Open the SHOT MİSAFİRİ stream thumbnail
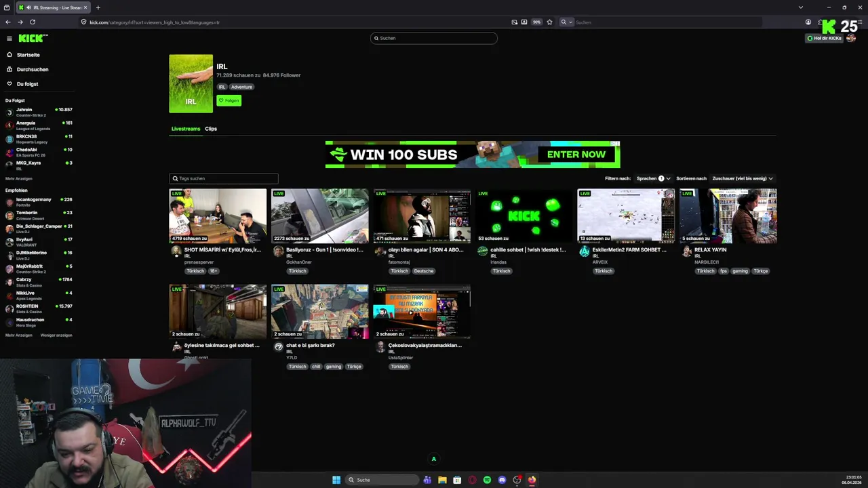Screen dimensions: 868x488 tap(218, 216)
